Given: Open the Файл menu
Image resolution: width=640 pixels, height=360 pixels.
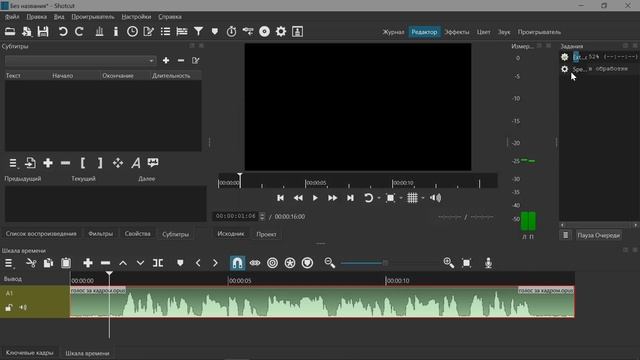Looking at the screenshot, I should click(x=12, y=17).
